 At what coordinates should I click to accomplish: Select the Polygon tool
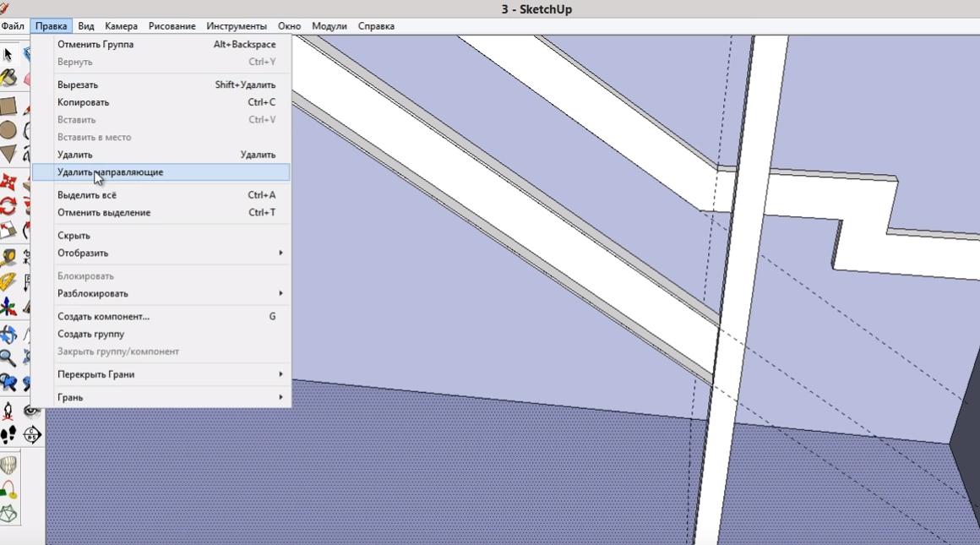coord(8,154)
